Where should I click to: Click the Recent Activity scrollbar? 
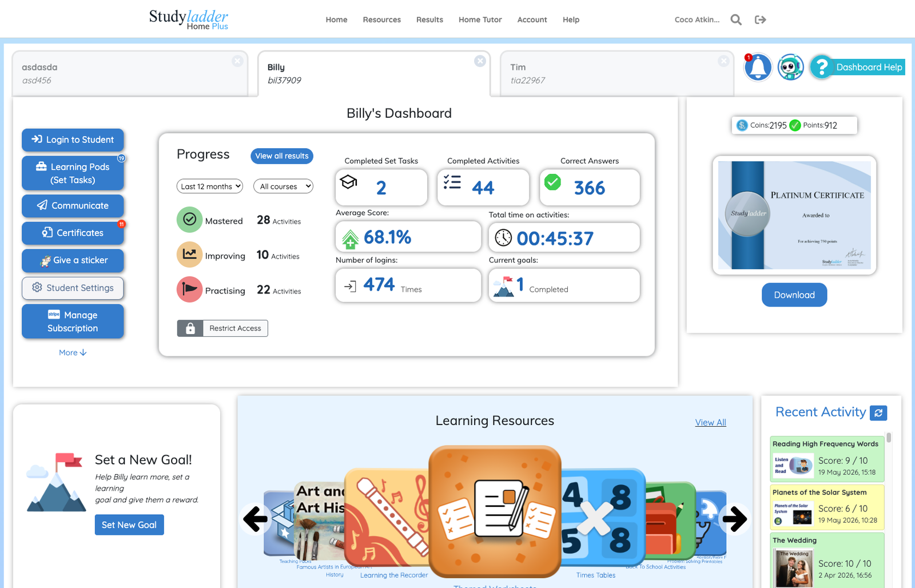pos(889,438)
